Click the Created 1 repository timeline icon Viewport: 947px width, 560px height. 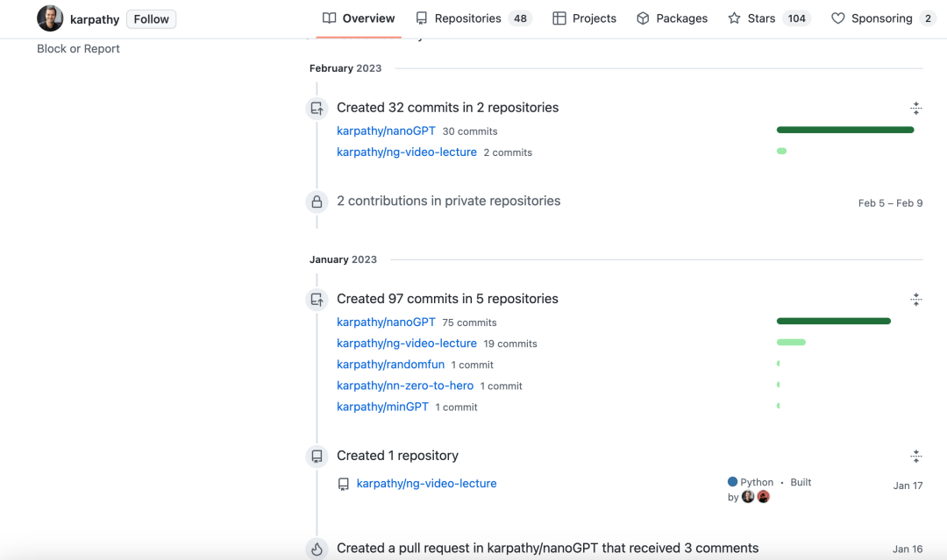317,457
